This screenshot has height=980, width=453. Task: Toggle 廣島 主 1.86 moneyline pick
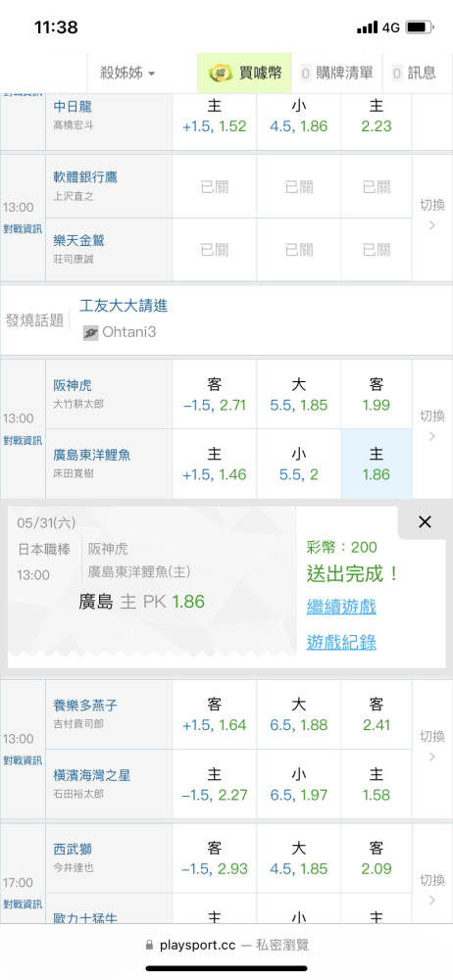click(377, 464)
